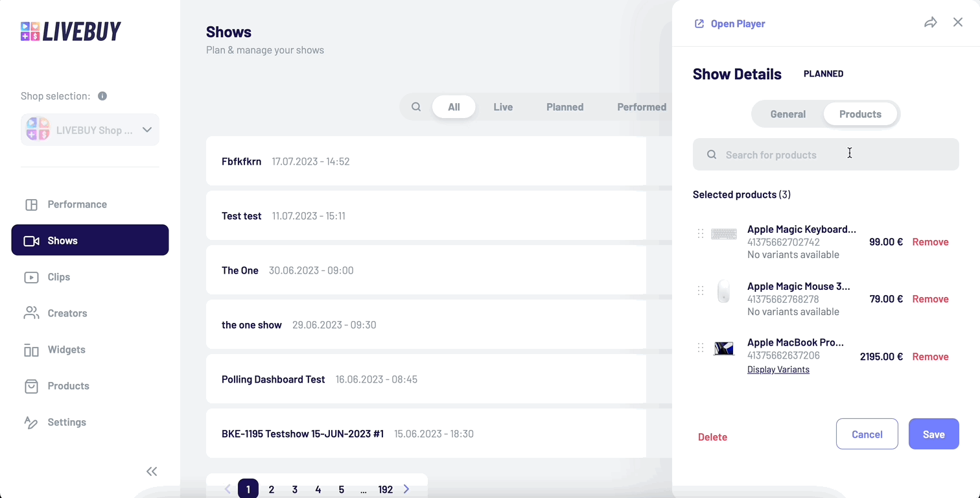
Task: Select the Products sidebar icon
Action: pyautogui.click(x=31, y=386)
